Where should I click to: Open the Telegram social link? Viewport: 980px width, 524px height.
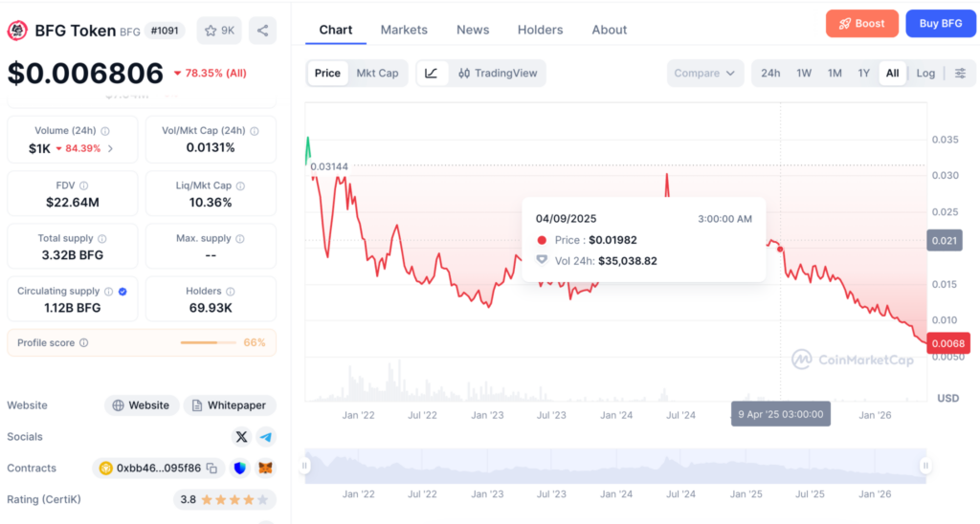266,437
